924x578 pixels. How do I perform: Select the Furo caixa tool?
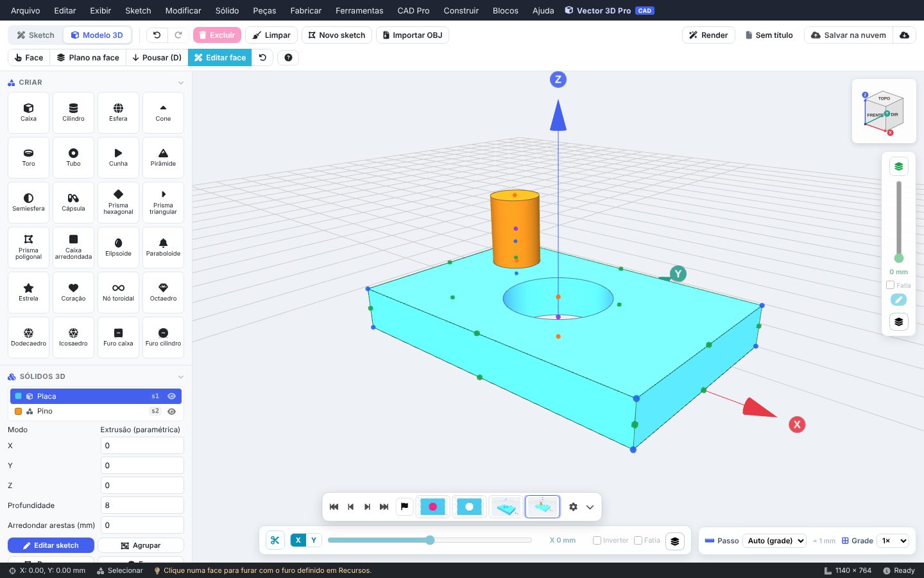pos(118,337)
